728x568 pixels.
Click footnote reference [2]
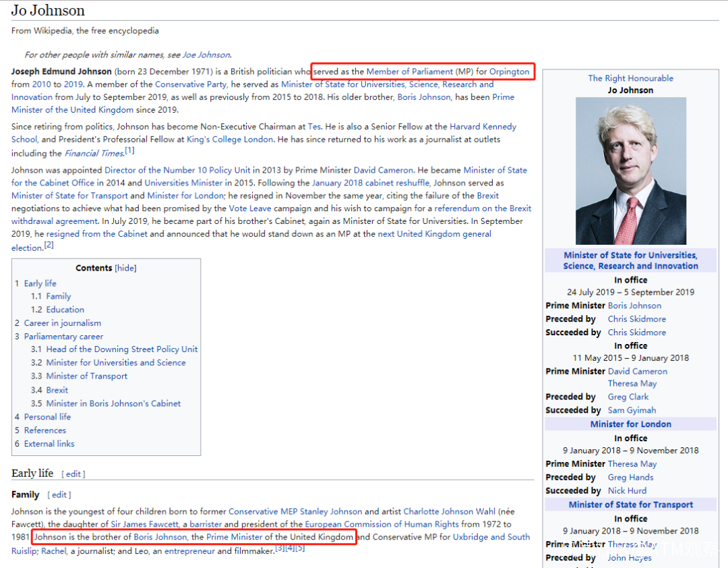click(x=49, y=245)
